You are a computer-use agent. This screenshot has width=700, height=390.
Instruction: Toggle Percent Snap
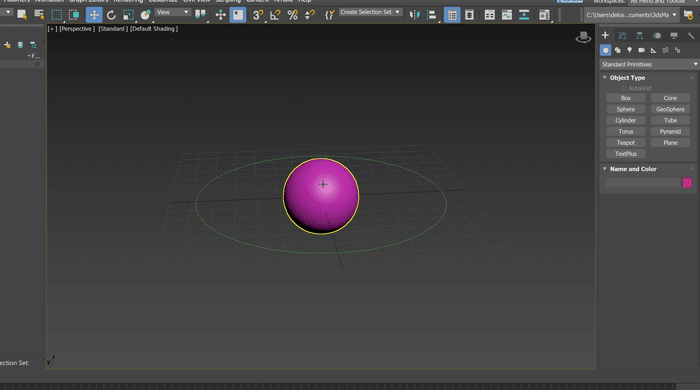click(x=292, y=15)
